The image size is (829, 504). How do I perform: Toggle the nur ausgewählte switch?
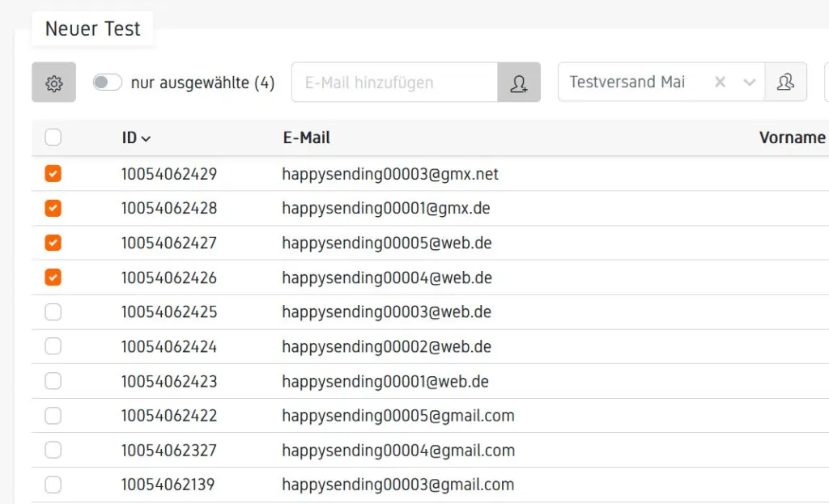pyautogui.click(x=107, y=83)
